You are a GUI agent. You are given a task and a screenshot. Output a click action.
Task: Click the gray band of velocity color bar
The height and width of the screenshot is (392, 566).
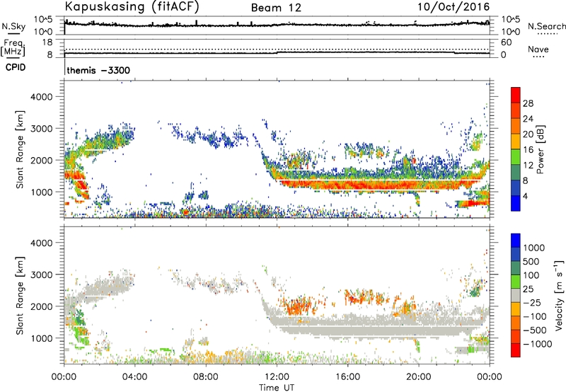tap(516, 295)
